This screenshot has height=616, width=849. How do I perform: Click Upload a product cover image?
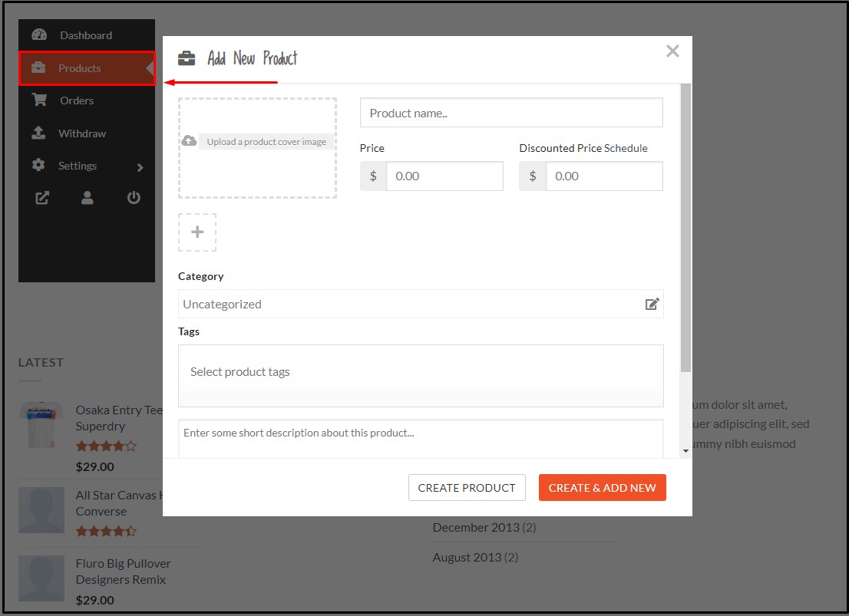coord(266,142)
